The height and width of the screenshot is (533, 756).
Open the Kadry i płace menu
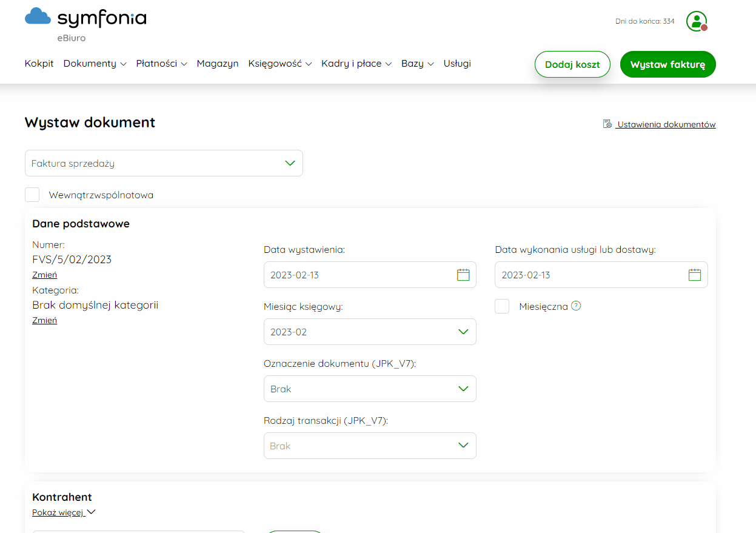click(356, 64)
